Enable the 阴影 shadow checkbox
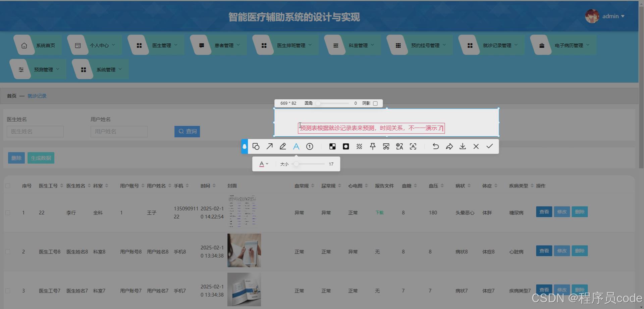This screenshot has height=309, width=644. [375, 103]
